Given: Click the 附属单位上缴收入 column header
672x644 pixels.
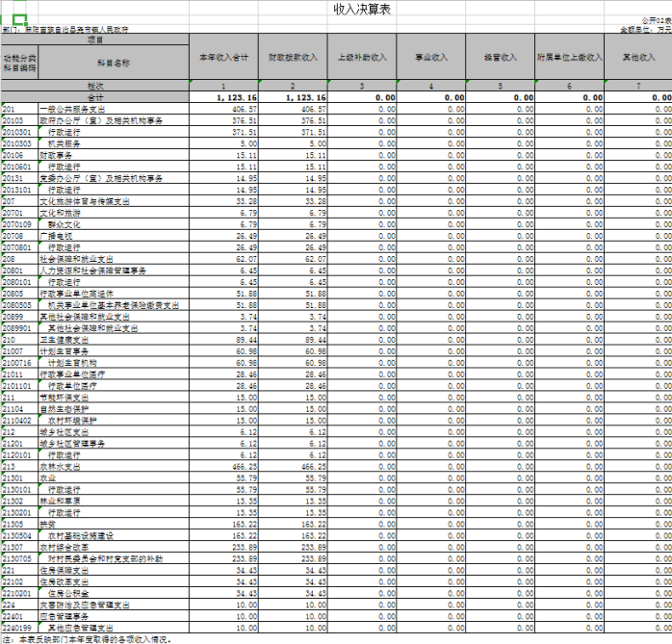Looking at the screenshot, I should [x=569, y=58].
